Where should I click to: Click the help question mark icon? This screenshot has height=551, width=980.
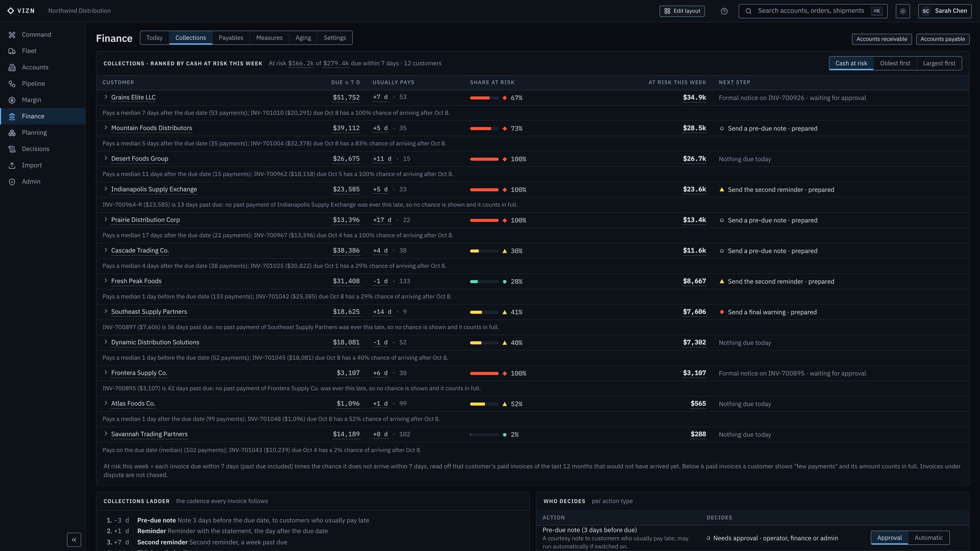724,11
